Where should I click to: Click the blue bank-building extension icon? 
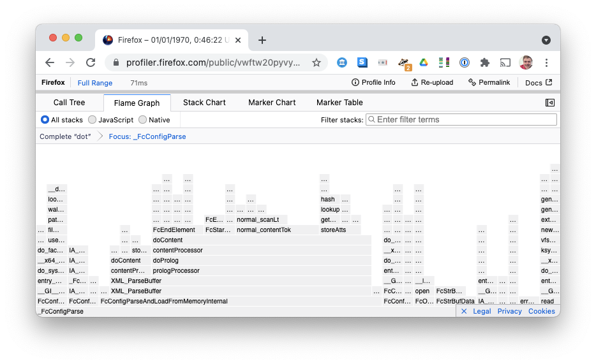[x=342, y=62]
